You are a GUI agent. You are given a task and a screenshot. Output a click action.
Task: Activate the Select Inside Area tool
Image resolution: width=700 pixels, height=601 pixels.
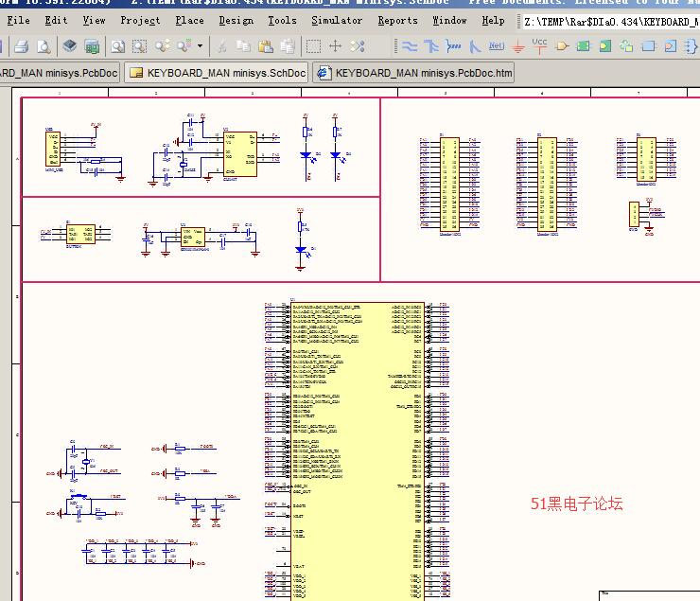click(x=313, y=46)
